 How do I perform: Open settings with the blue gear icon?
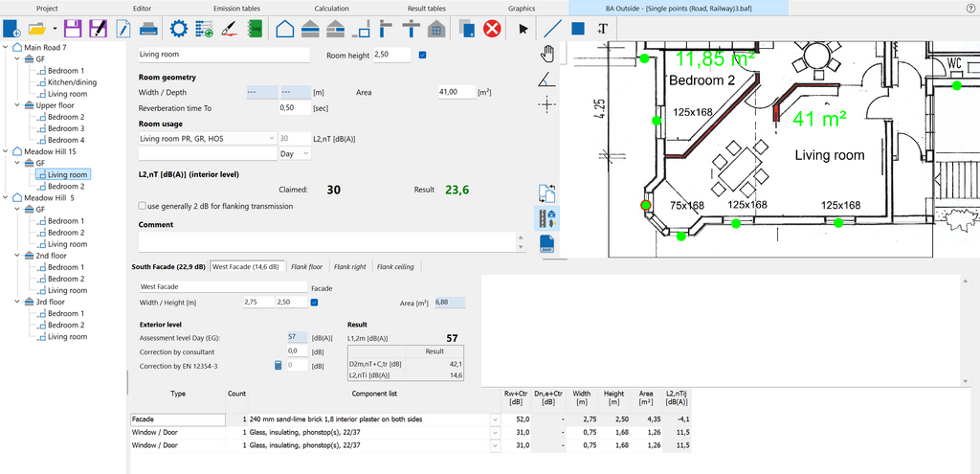click(178, 29)
